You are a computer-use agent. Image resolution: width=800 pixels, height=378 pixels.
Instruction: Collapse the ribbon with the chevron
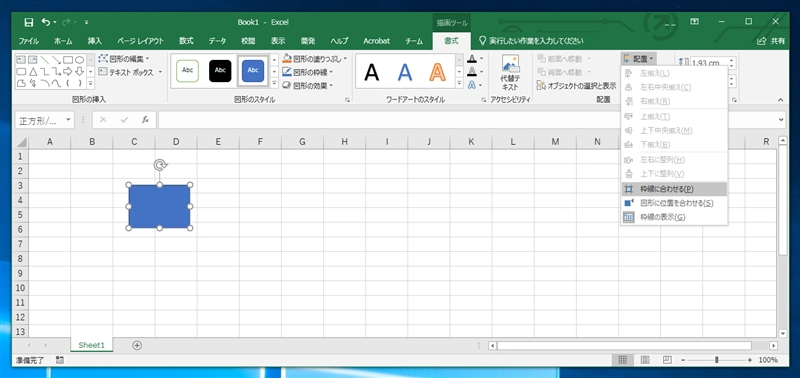pyautogui.click(x=781, y=99)
